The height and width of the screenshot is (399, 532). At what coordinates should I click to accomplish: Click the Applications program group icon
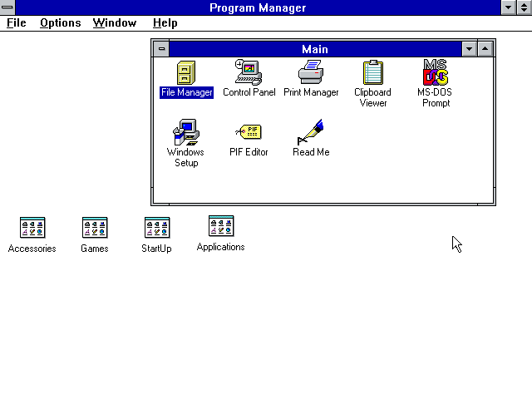point(220,226)
